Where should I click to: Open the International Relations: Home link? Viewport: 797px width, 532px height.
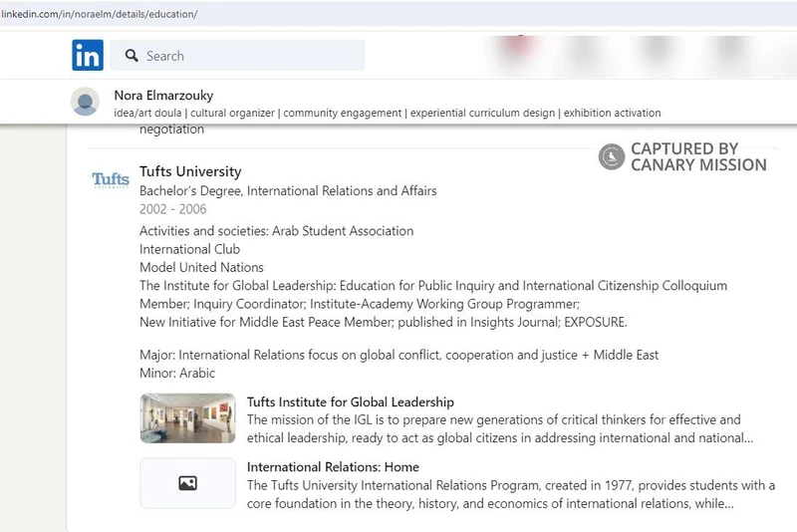[x=333, y=467]
